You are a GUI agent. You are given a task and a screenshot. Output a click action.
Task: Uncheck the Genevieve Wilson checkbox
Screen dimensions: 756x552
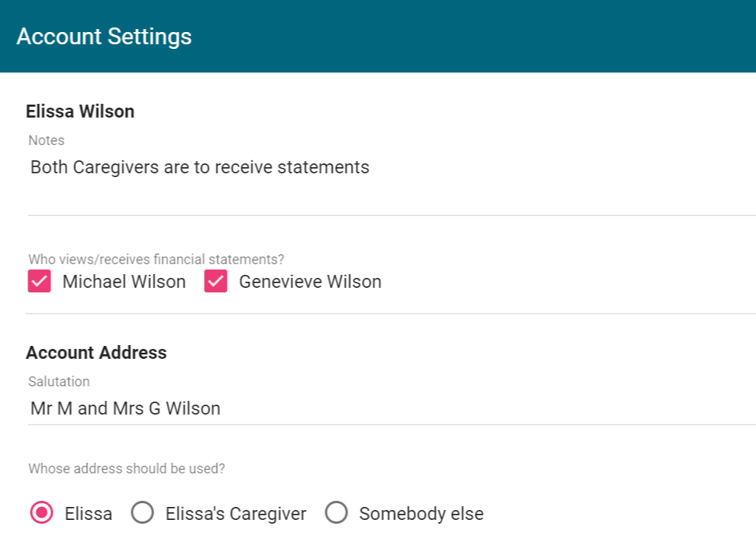pos(216,282)
